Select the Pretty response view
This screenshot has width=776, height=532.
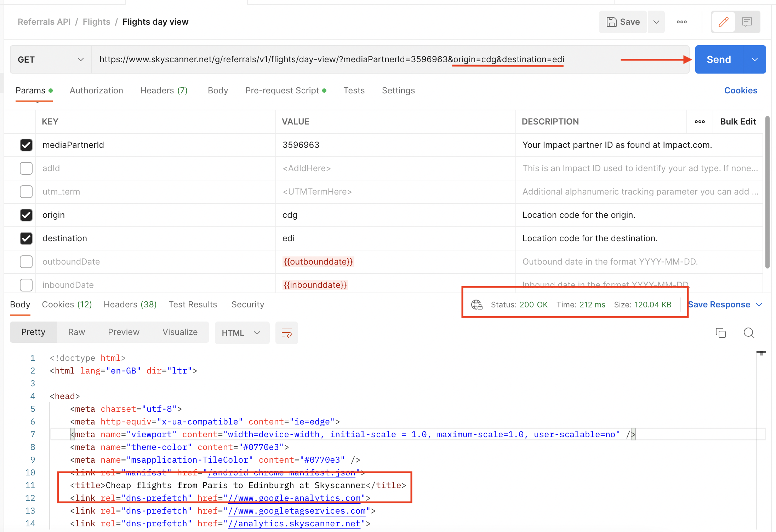coord(33,332)
